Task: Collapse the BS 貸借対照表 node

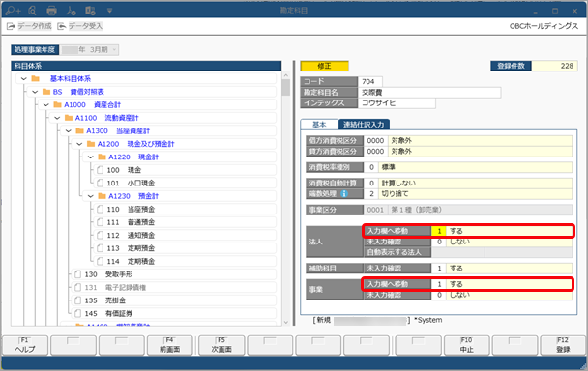Action: [x=35, y=92]
